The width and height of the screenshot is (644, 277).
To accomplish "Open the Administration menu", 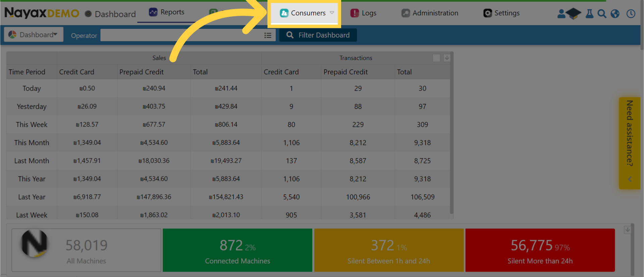I will pos(430,13).
